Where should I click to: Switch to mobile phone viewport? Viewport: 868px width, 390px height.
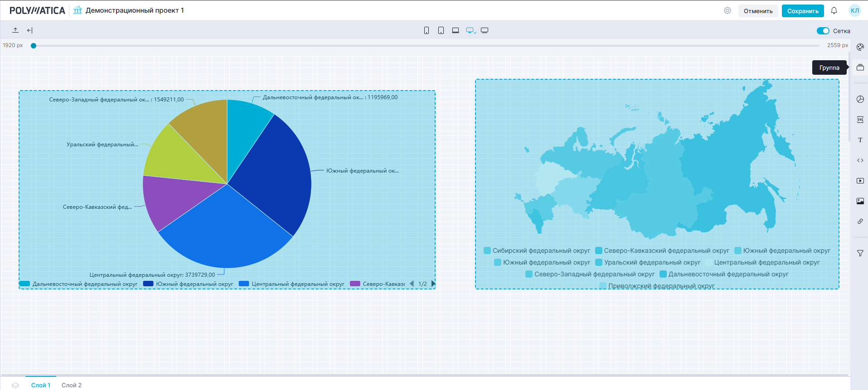(x=426, y=30)
